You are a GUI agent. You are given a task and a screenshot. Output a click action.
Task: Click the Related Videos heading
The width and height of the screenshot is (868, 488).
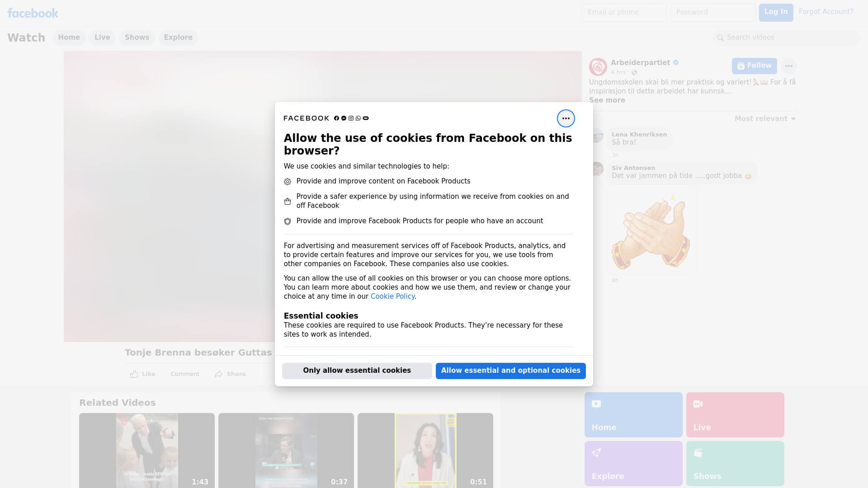click(x=118, y=403)
